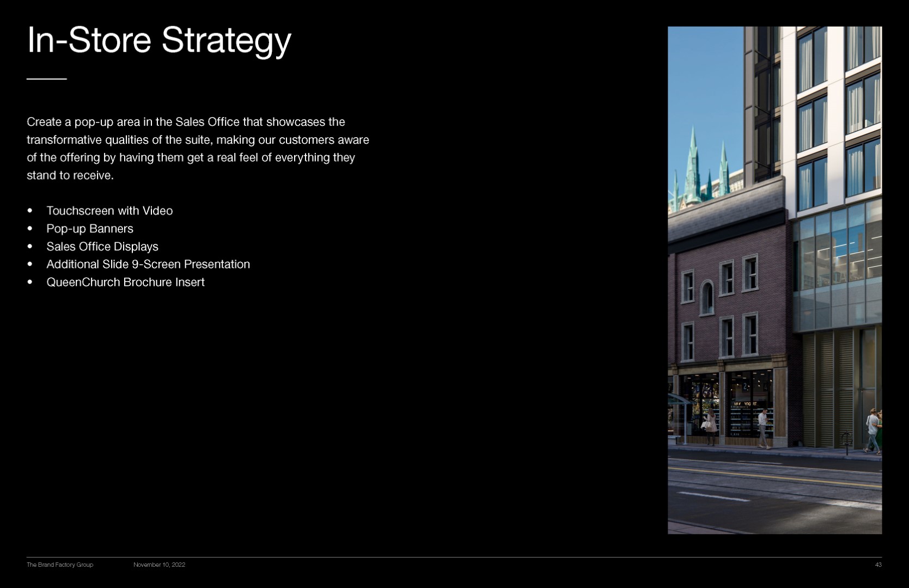Click the bullet dot beside "Touchscreen with Video"
The image size is (909, 588).
coord(30,211)
